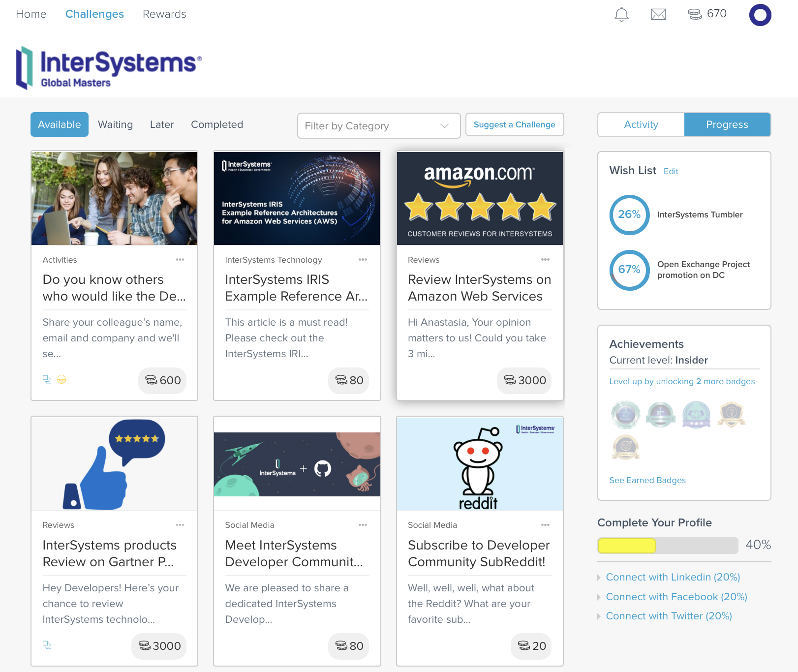
Task: Click the Suggest a Challenge button
Action: [514, 125]
